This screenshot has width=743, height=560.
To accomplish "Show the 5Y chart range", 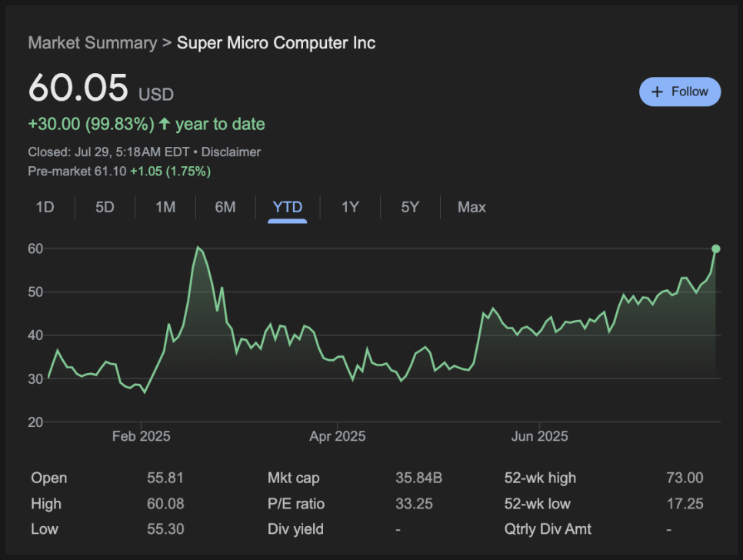I will point(410,207).
